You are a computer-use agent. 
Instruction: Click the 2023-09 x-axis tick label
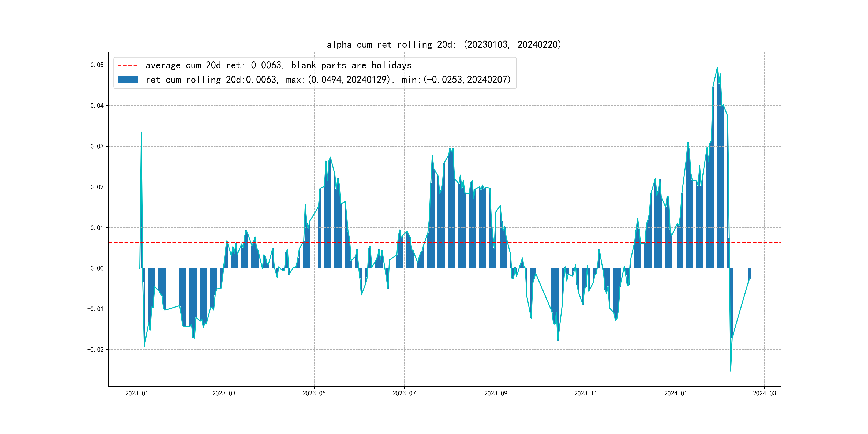pos(495,393)
